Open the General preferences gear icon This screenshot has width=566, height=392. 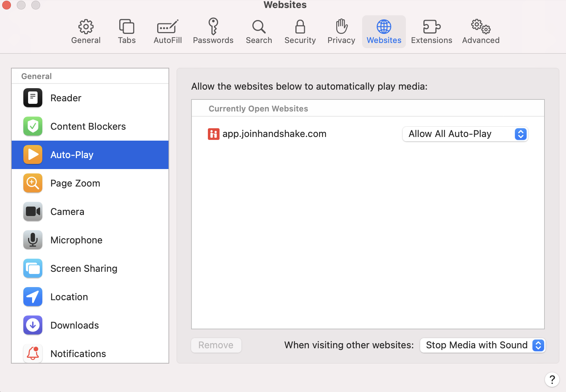[86, 27]
